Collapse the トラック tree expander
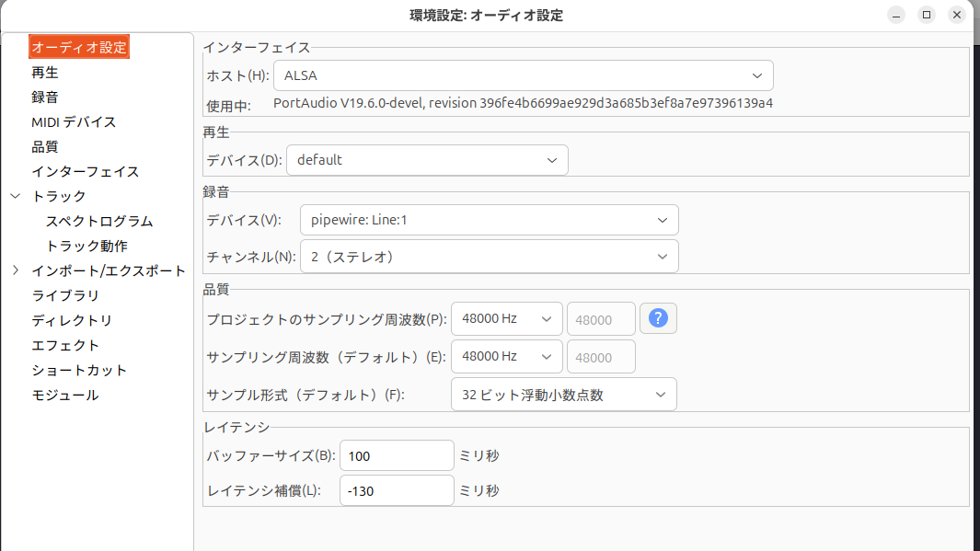The image size is (980, 551). tap(16, 196)
